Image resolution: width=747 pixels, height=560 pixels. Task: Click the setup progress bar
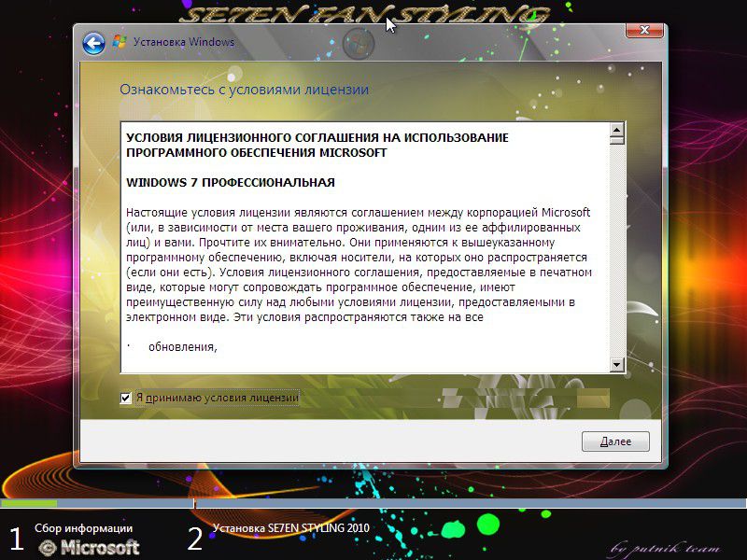(373, 503)
